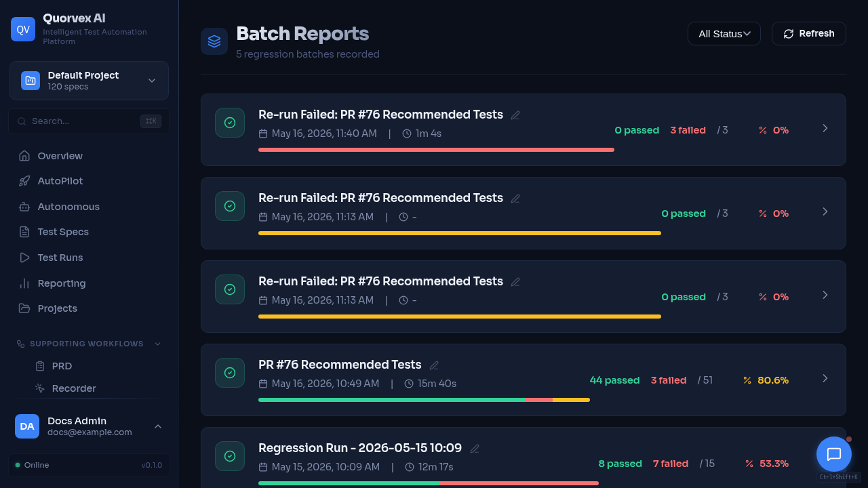Click '15m 40s' duration text

(x=437, y=384)
